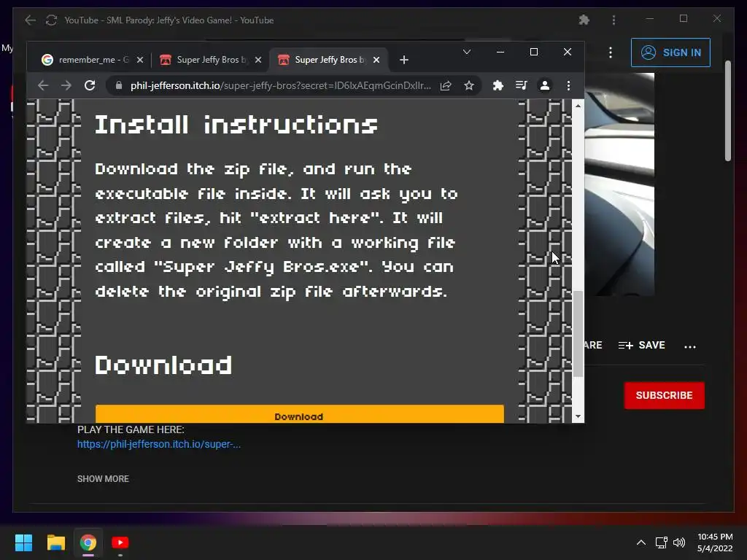Screen dimensions: 747x560
Task: Show hidden icons in the system tray
Action: tap(641, 542)
